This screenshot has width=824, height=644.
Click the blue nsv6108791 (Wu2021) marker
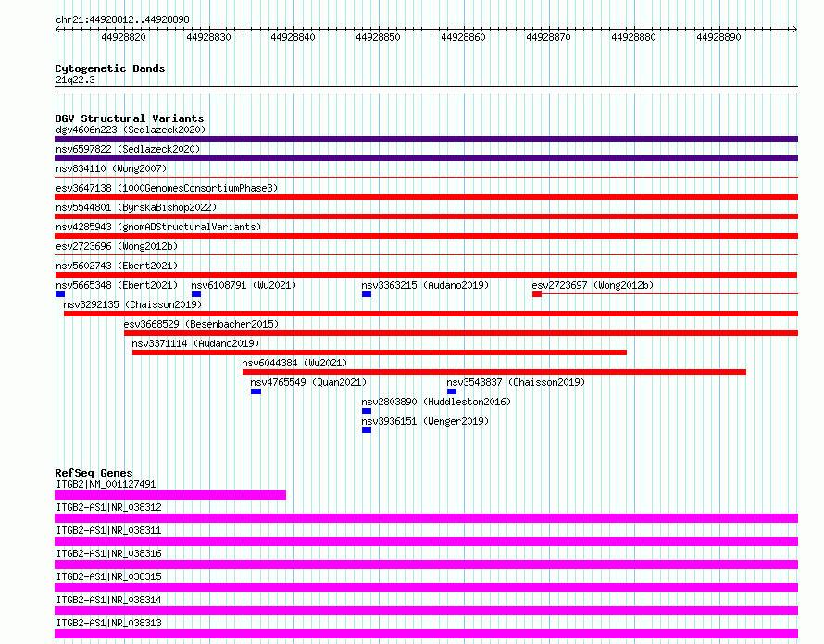click(x=196, y=294)
